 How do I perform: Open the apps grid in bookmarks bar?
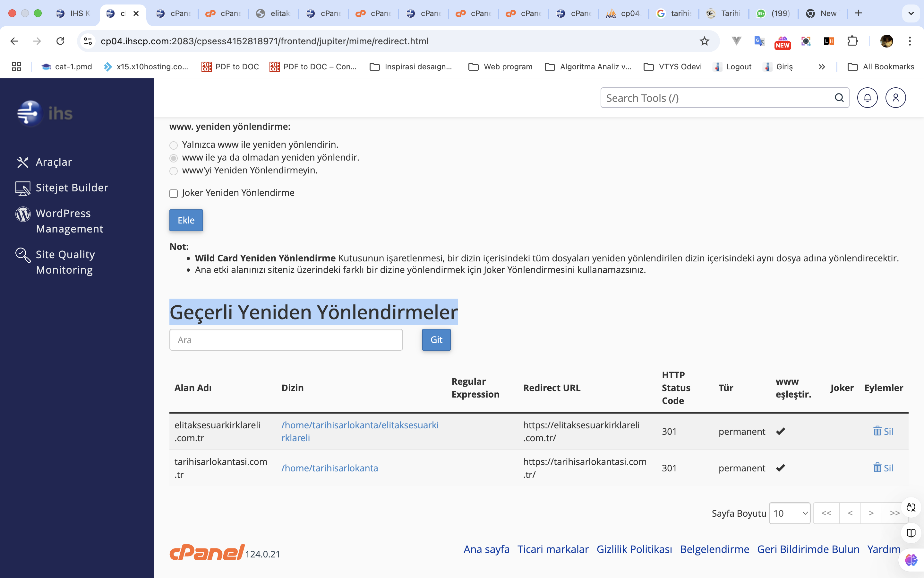(16, 66)
